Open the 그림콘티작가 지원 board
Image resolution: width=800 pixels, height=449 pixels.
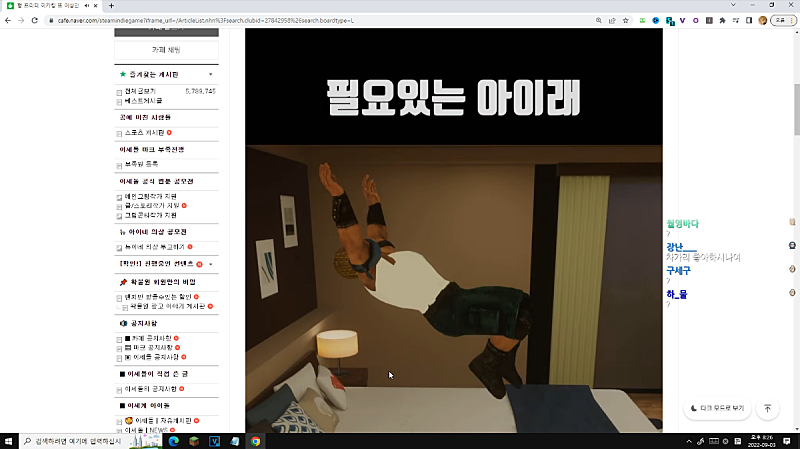coord(151,215)
